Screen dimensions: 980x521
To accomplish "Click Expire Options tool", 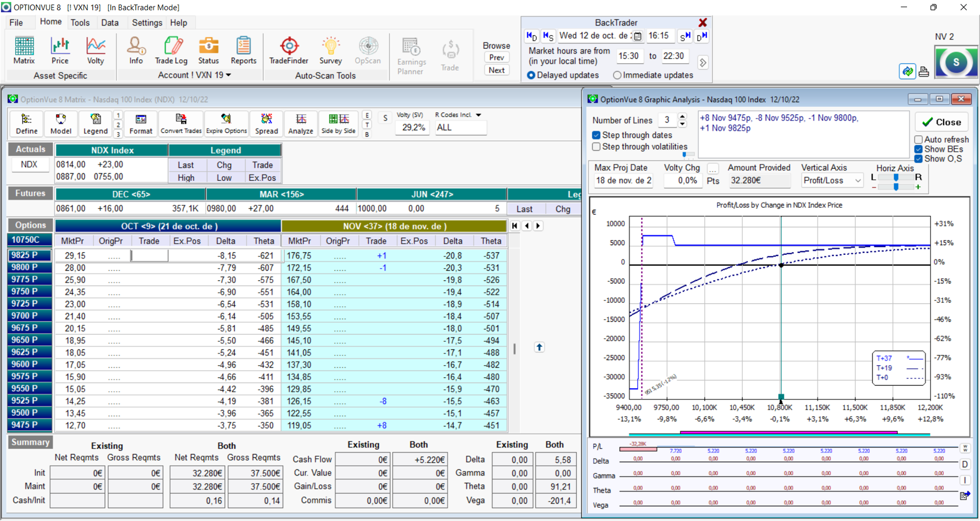I will tap(226, 124).
